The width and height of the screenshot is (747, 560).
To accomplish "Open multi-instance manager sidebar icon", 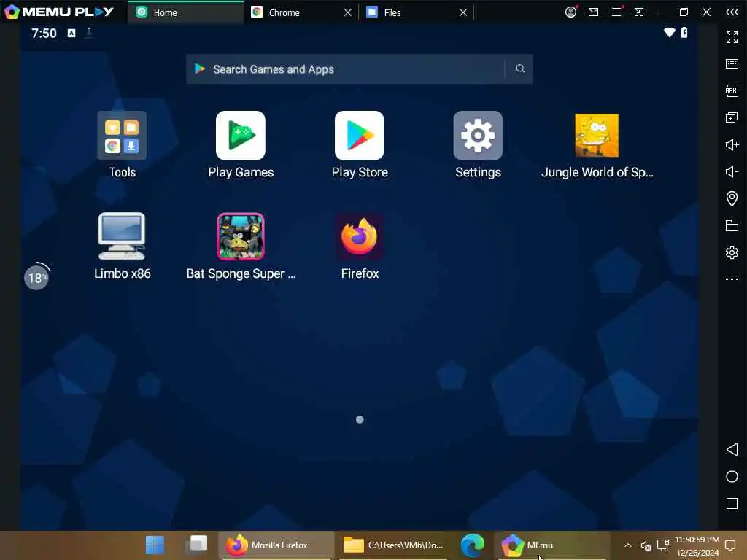I will pyautogui.click(x=732, y=117).
